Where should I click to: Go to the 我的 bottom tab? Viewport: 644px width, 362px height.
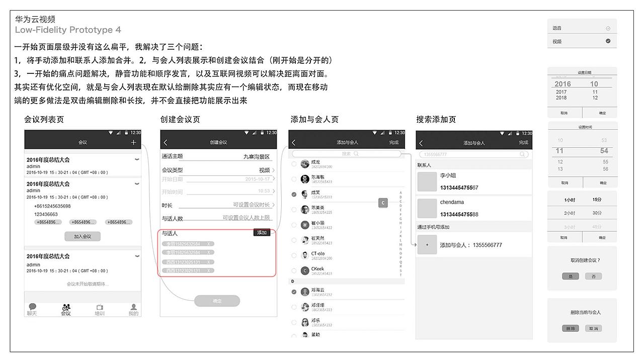(133, 310)
